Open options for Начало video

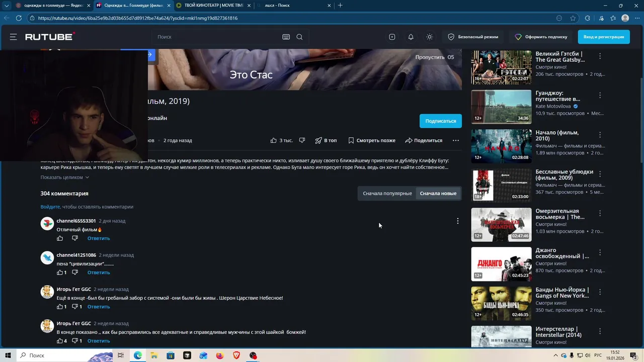(x=600, y=135)
